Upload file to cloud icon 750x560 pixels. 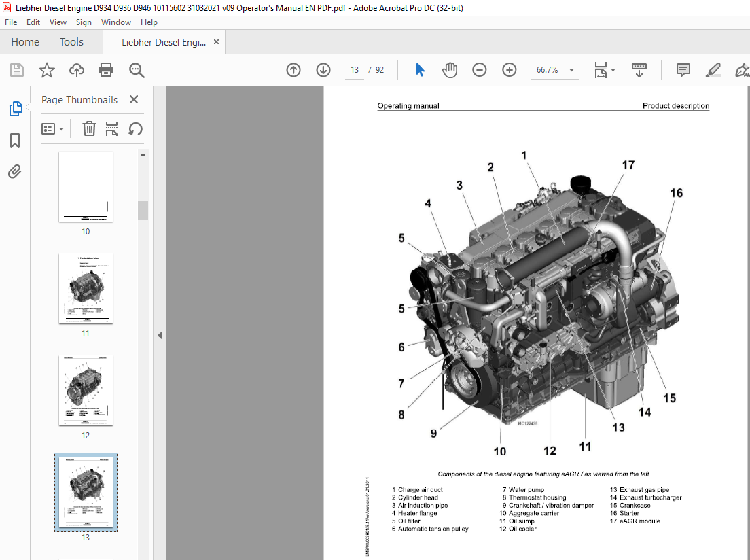[x=77, y=71]
